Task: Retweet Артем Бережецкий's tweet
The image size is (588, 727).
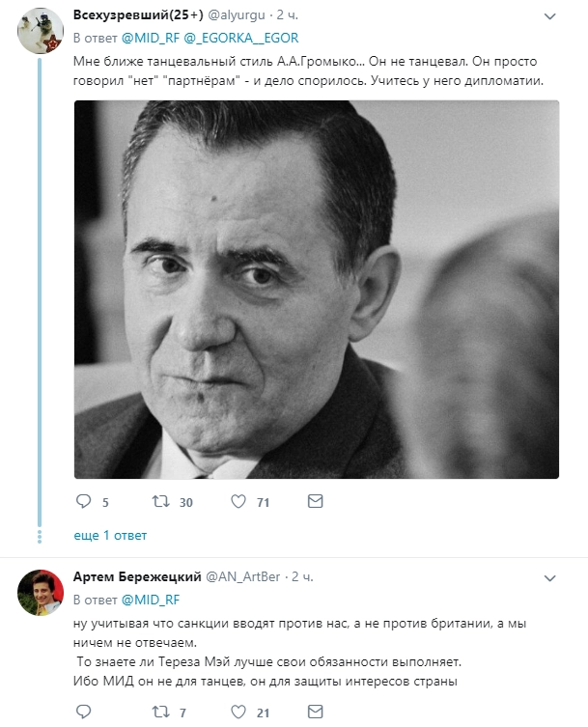Action: [x=161, y=713]
